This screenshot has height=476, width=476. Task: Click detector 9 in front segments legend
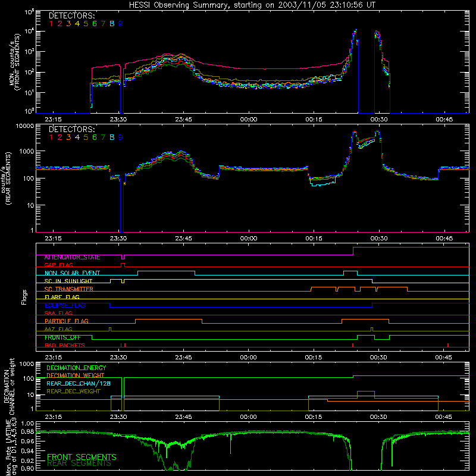click(x=121, y=24)
